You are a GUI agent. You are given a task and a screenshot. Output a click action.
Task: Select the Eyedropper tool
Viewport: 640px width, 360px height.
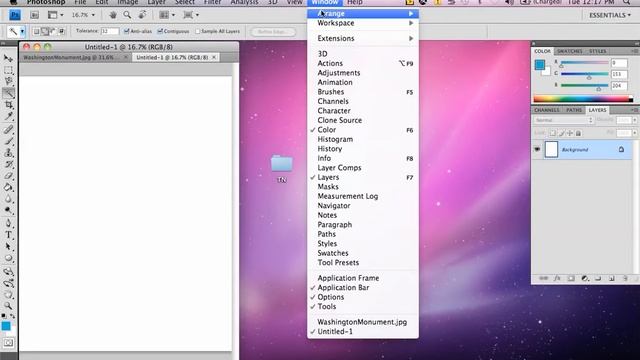pos(8,117)
